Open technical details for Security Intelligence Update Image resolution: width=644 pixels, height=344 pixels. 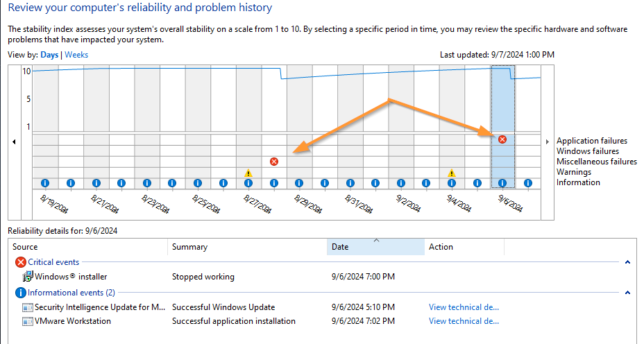coord(464,307)
